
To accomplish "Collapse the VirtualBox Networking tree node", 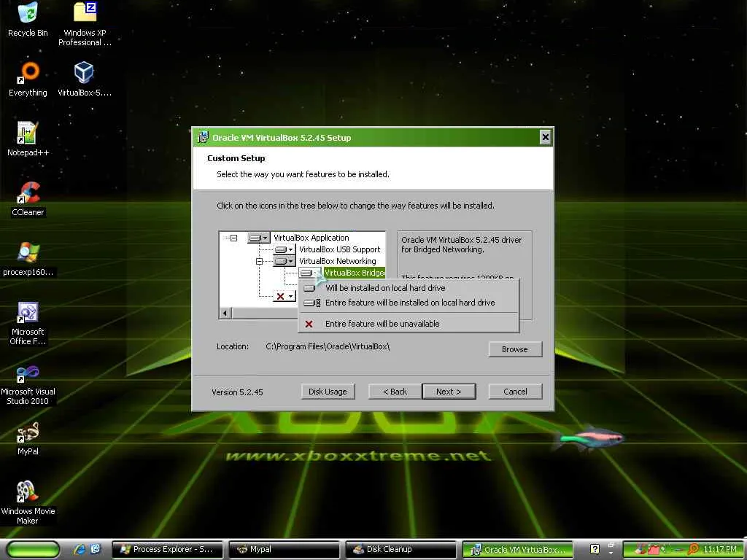I will click(259, 261).
